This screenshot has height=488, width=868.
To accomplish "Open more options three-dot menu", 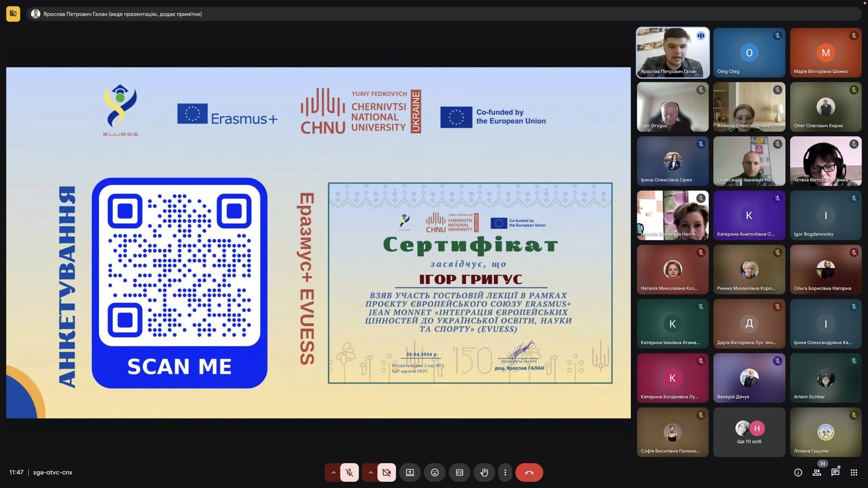I will pyautogui.click(x=505, y=472).
